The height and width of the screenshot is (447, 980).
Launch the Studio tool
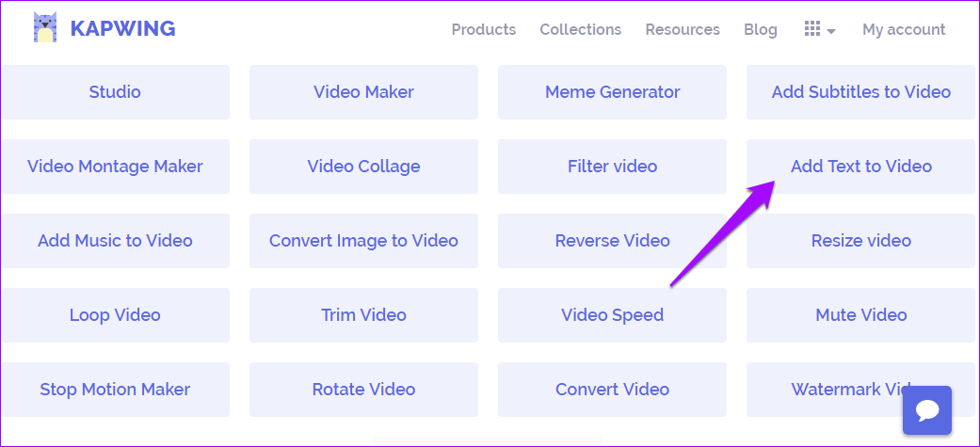(x=115, y=92)
